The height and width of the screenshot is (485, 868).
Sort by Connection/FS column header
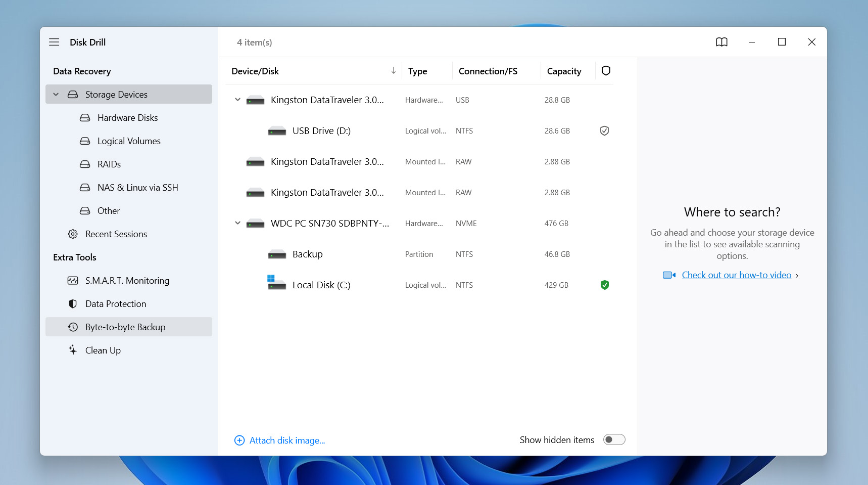(x=488, y=71)
